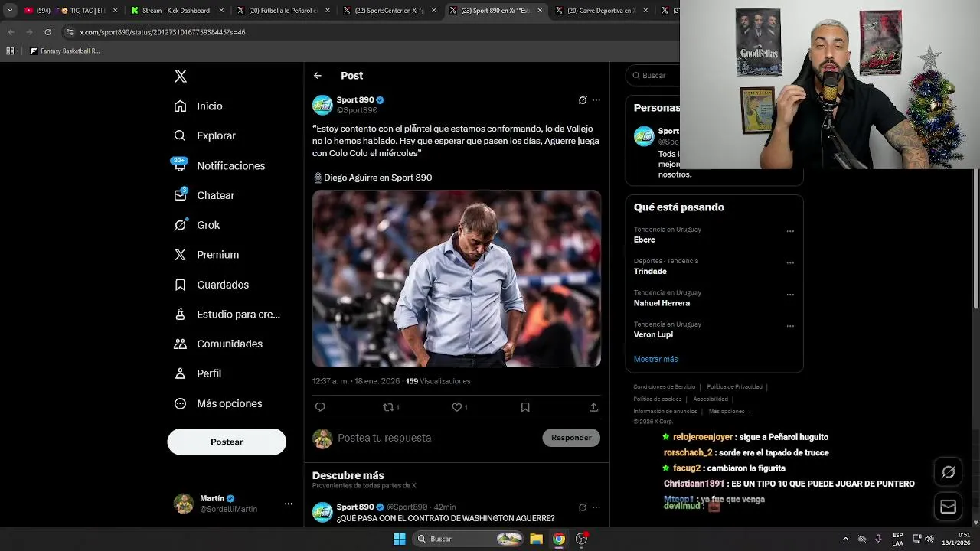Click the Grok icon on the Washington Aguerre post
The image size is (980, 551).
[583, 507]
